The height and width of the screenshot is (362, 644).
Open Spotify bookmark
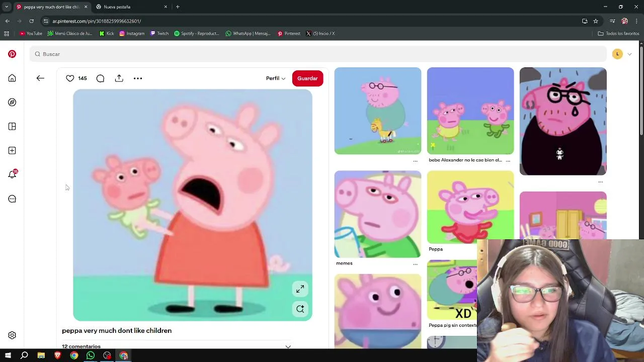[197, 34]
